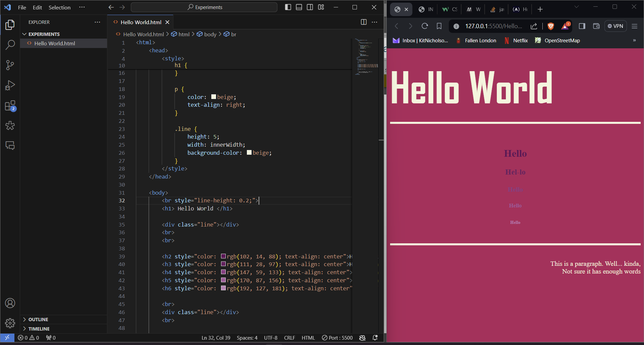Image resolution: width=644 pixels, height=345 pixels.
Task: Open the Live Share view in activity bar
Action: pyautogui.click(x=10, y=126)
